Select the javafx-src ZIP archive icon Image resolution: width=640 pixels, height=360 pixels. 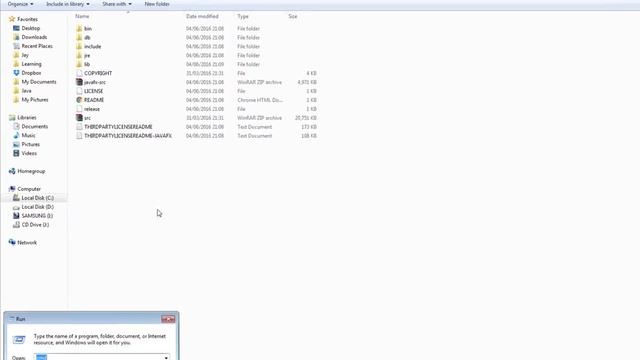[x=79, y=82]
